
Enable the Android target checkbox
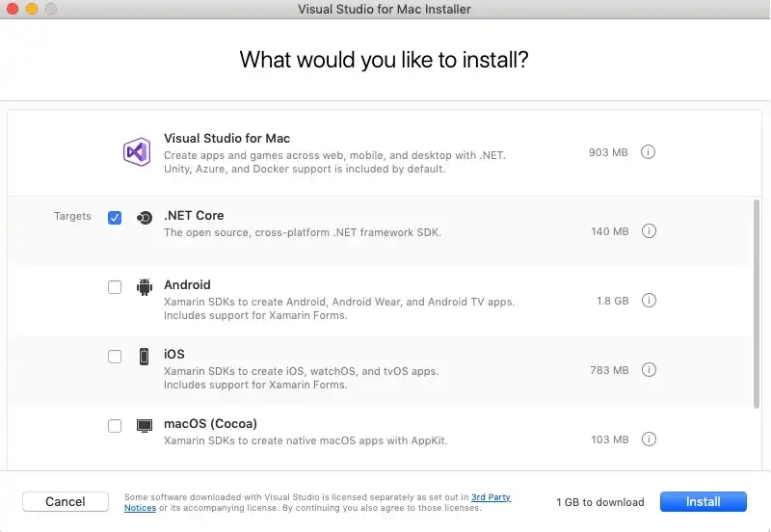pos(115,287)
